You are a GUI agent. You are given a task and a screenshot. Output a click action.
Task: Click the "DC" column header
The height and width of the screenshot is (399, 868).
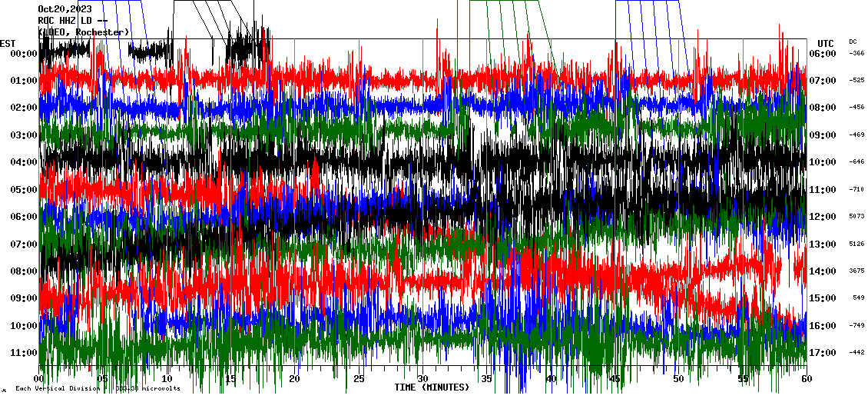tap(853, 42)
